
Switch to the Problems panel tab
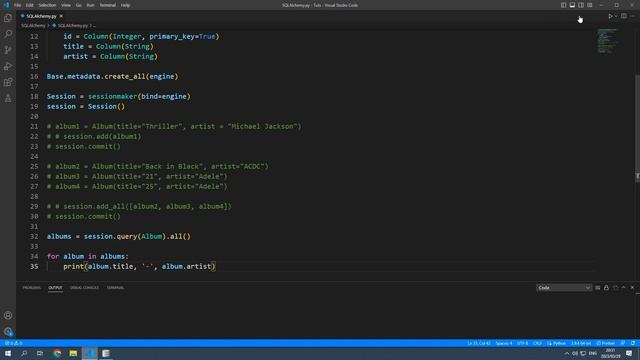pos(31,288)
